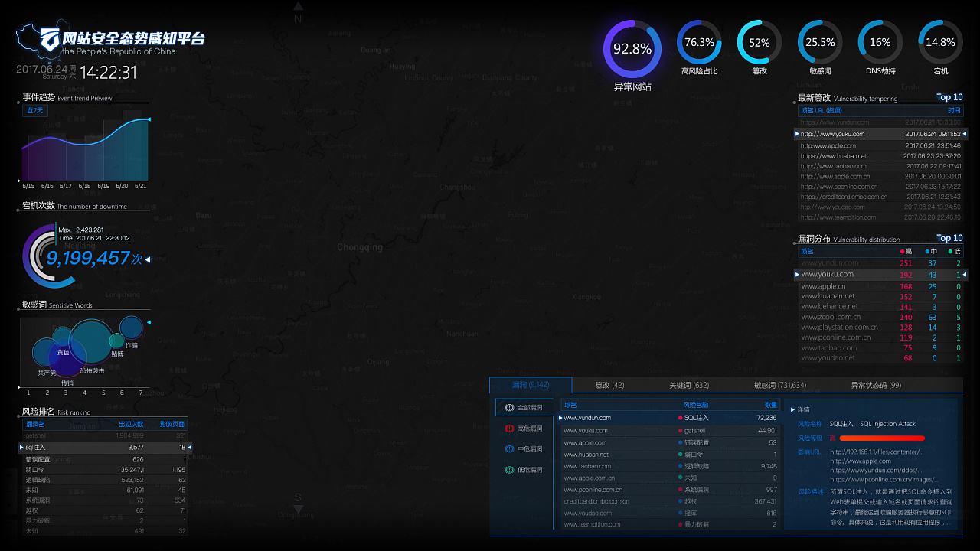Click the 中 blue legend dot in vulnerability distribution
The height and width of the screenshot is (551, 980).
point(927,251)
